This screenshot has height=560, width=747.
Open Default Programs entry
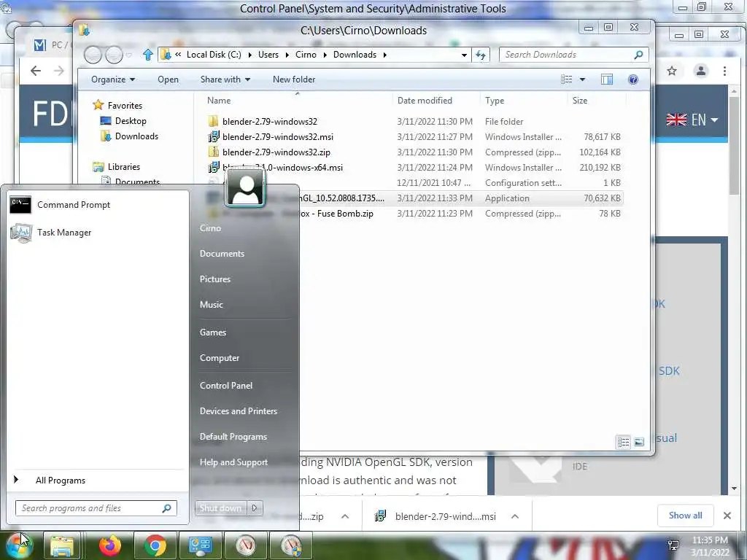click(x=233, y=437)
